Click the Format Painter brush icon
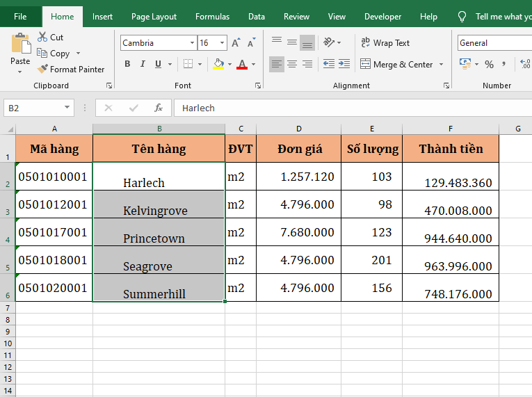 point(42,70)
